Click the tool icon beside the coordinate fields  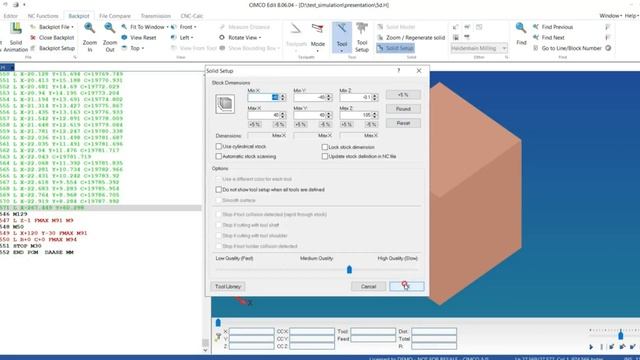(218, 337)
